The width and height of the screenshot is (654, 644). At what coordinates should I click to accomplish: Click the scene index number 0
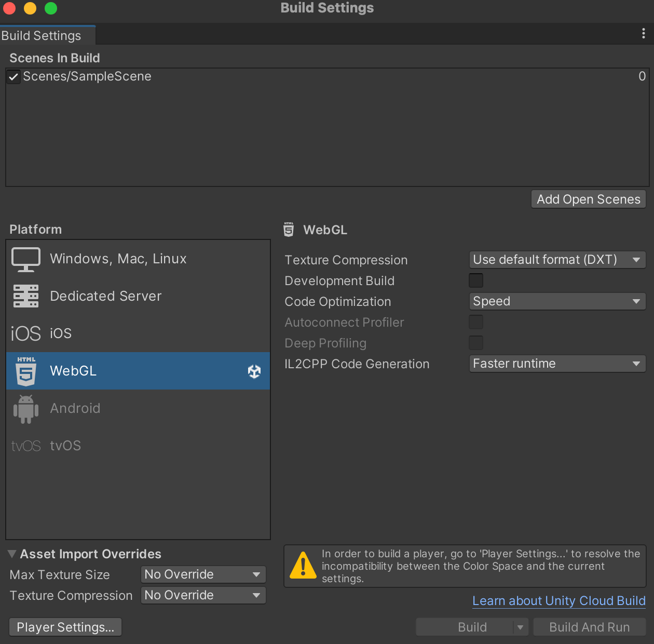(x=642, y=76)
